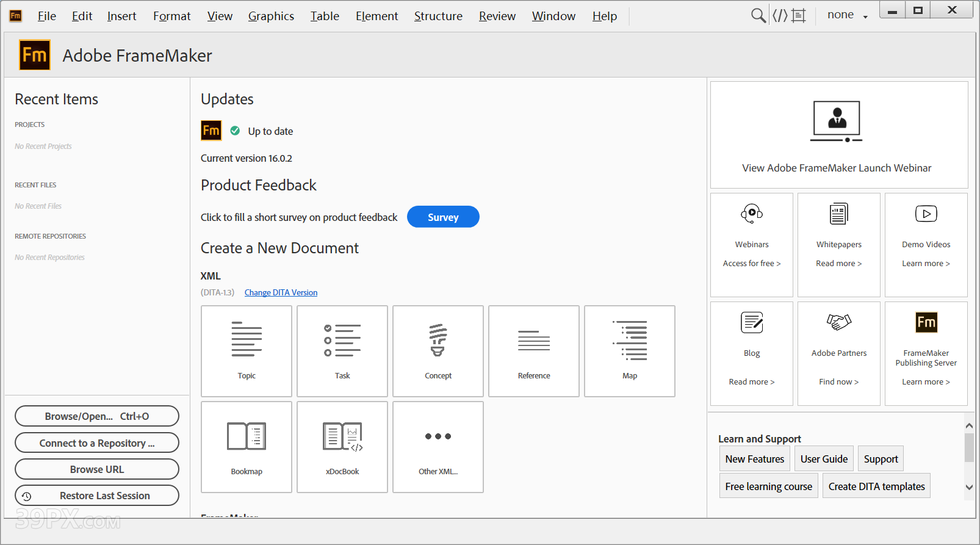Image resolution: width=980 pixels, height=545 pixels.
Task: Click the Adobe Partners handshake icon
Action: [839, 322]
